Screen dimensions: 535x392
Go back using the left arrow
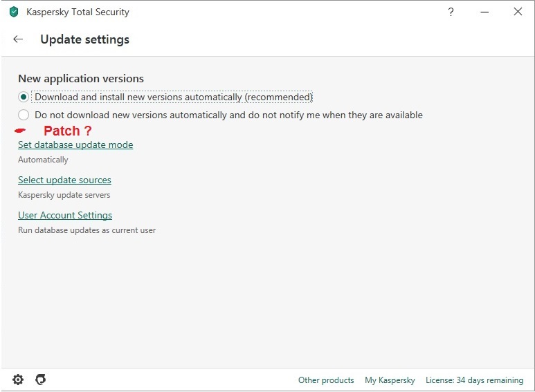[x=18, y=39]
